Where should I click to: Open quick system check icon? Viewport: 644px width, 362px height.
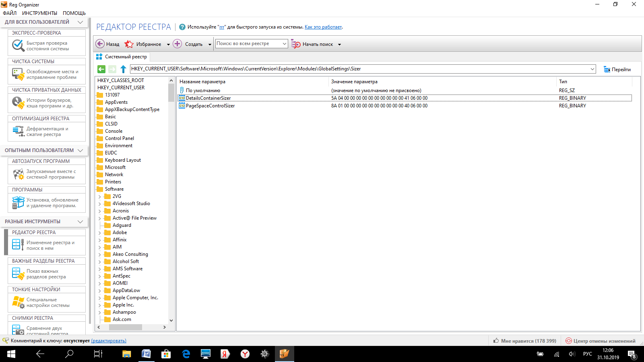18,45
